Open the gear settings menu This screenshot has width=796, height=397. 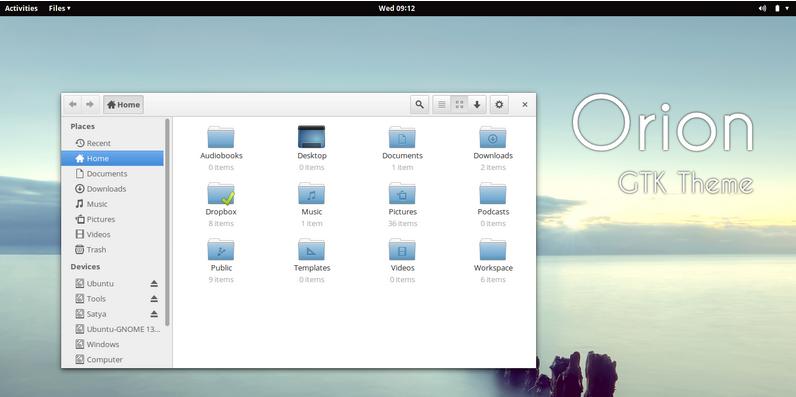(x=499, y=105)
